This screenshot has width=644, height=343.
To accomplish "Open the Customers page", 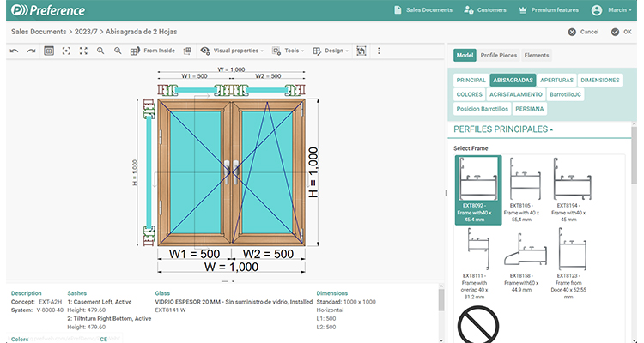I will (x=485, y=9).
